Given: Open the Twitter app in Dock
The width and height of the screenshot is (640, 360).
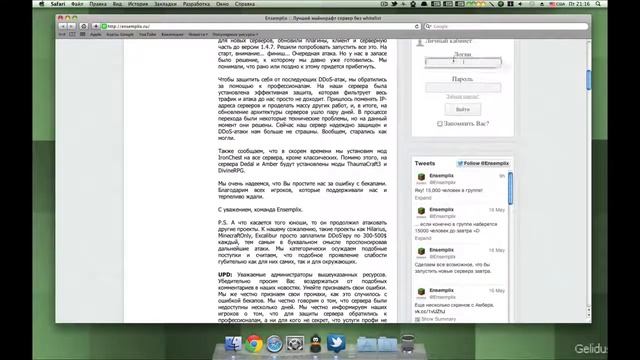Looking at the screenshot, I should tap(336, 344).
